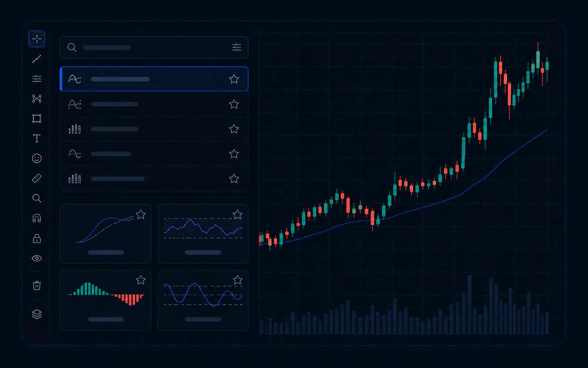
Task: Select the fourth indicator row with wave
Action: [154, 154]
